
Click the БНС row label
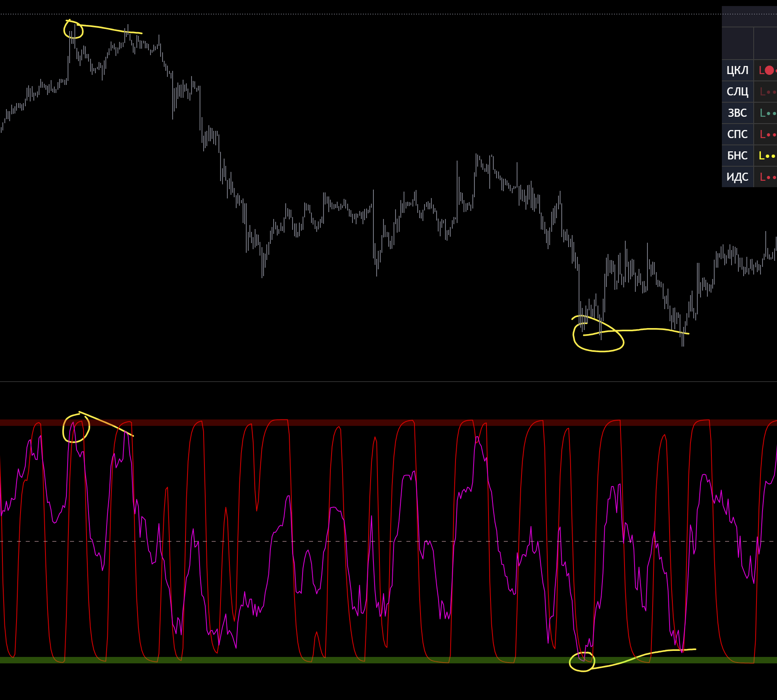pos(737,156)
